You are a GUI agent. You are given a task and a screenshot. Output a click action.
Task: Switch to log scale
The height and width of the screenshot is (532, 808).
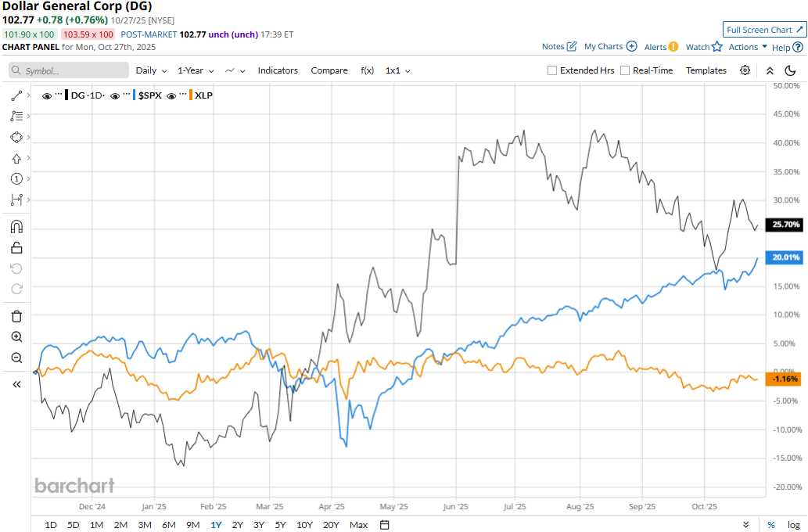(794, 525)
